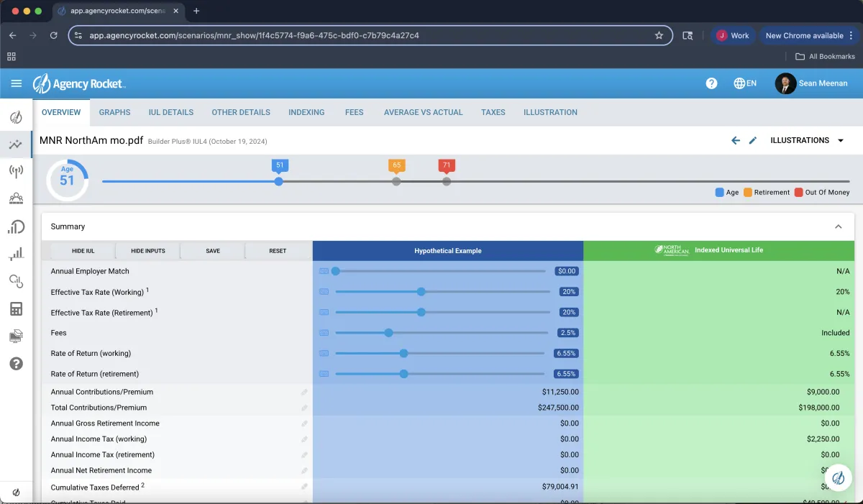Click the broadcast antenna icon in sidebar
The image size is (863, 504).
coord(16,171)
